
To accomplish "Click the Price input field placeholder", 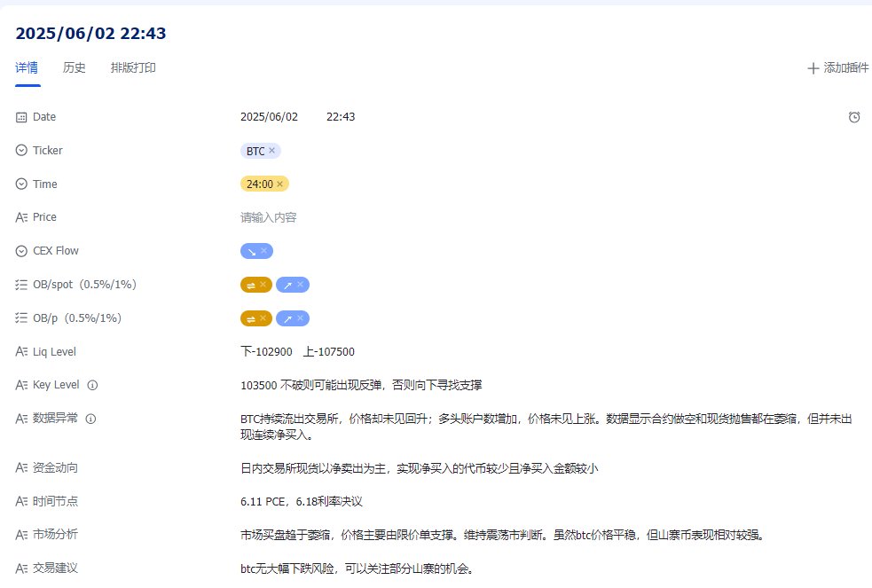I will (x=269, y=217).
